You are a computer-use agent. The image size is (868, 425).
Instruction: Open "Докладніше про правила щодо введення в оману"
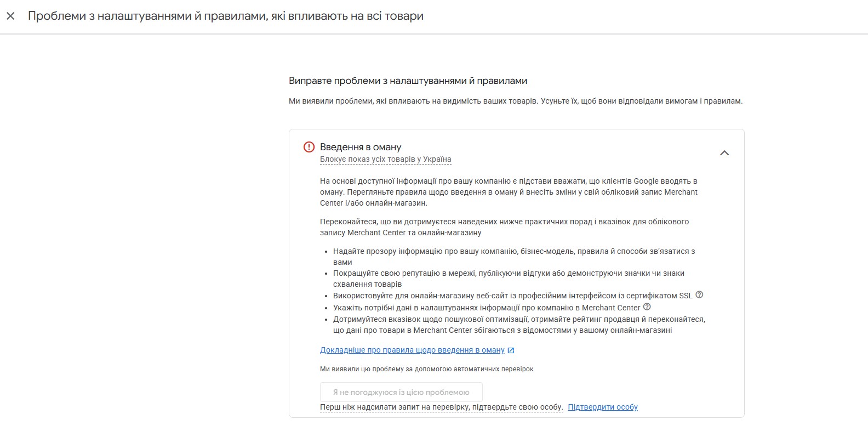click(x=412, y=350)
